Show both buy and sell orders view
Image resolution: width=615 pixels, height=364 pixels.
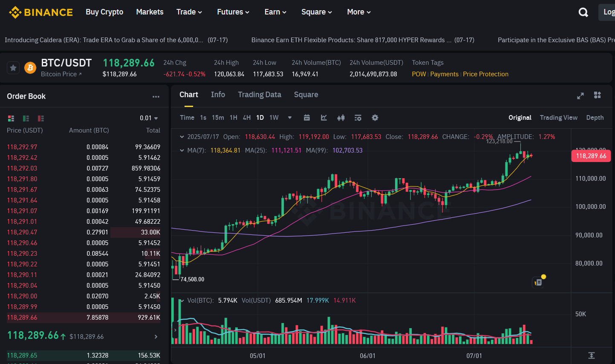click(x=11, y=118)
